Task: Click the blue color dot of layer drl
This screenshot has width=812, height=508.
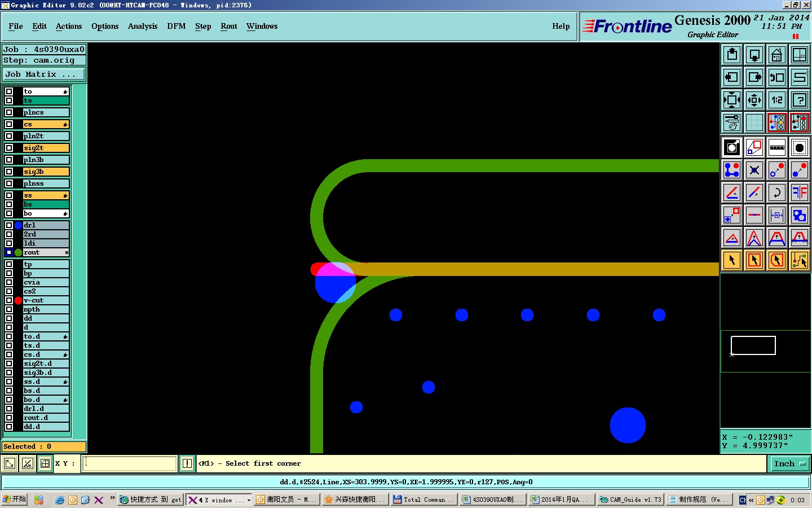Action: tap(18, 225)
